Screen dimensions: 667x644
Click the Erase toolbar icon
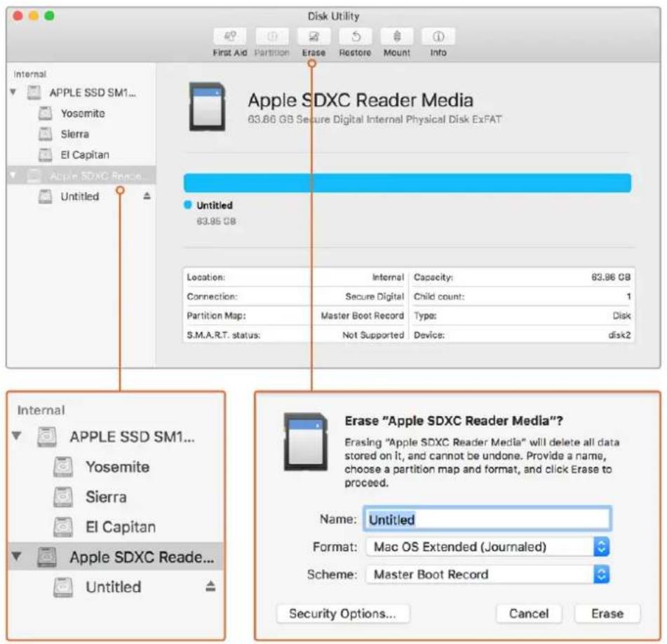point(314,36)
